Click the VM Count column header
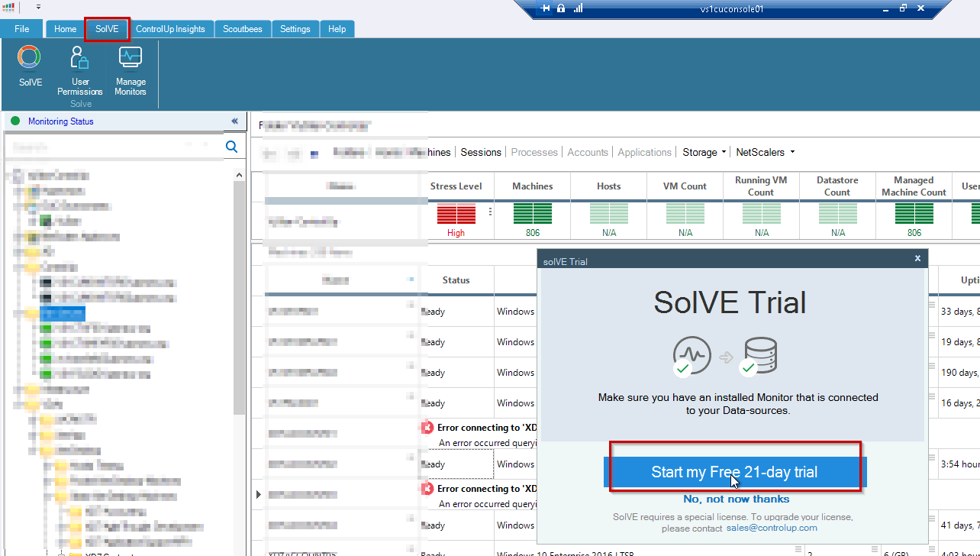The image size is (980, 556). point(685,186)
